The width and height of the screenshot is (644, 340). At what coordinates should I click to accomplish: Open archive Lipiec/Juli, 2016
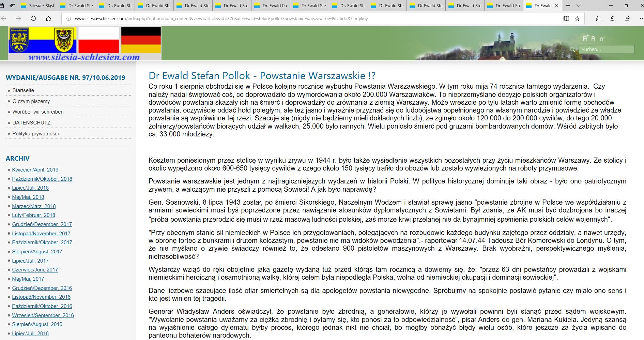point(30,334)
